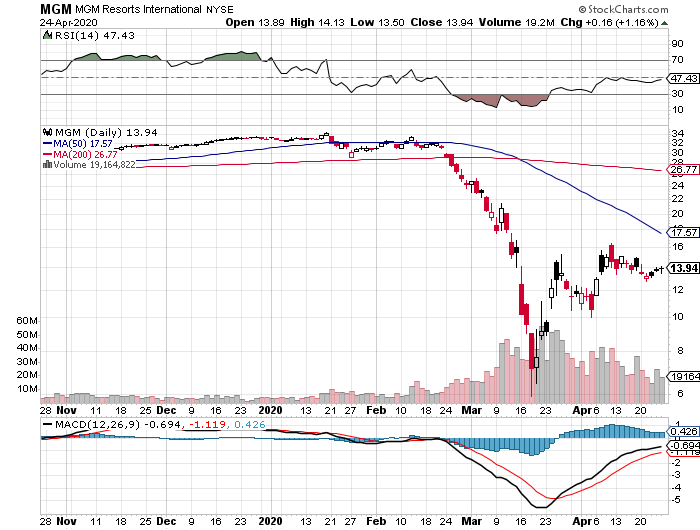Click the red -1.119 signal value
Image resolution: width=700 pixels, height=530 pixels.
208,424
